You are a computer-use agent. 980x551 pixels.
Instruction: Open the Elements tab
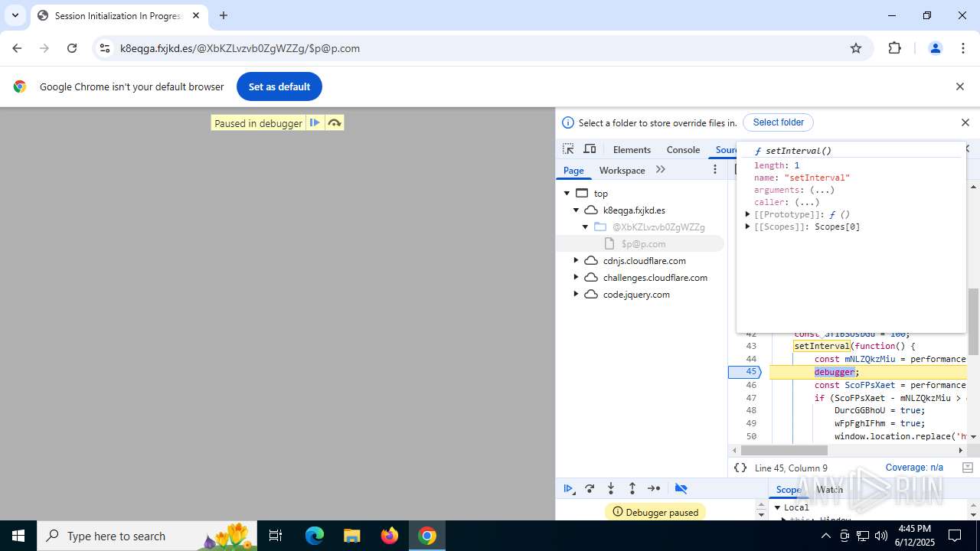[x=632, y=149]
